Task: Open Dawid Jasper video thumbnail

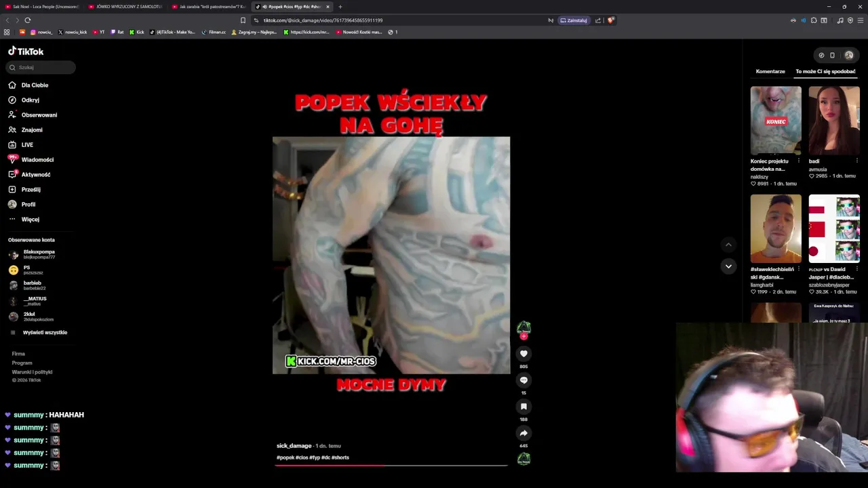Action: 834,229
